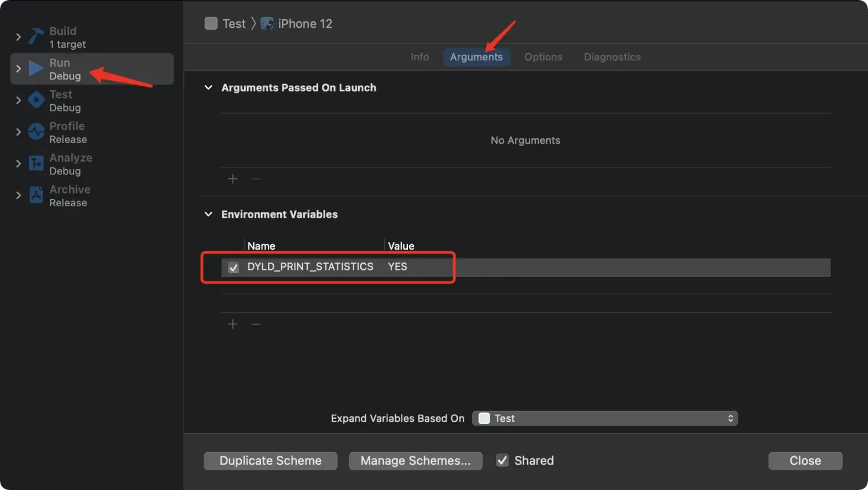Switch to the Options tab
Image resolution: width=868 pixels, height=490 pixels.
click(543, 57)
